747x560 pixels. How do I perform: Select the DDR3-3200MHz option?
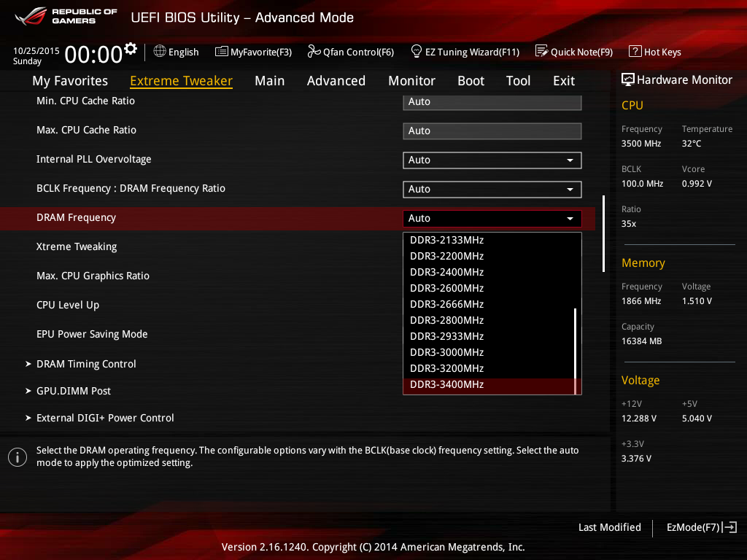(x=489, y=368)
